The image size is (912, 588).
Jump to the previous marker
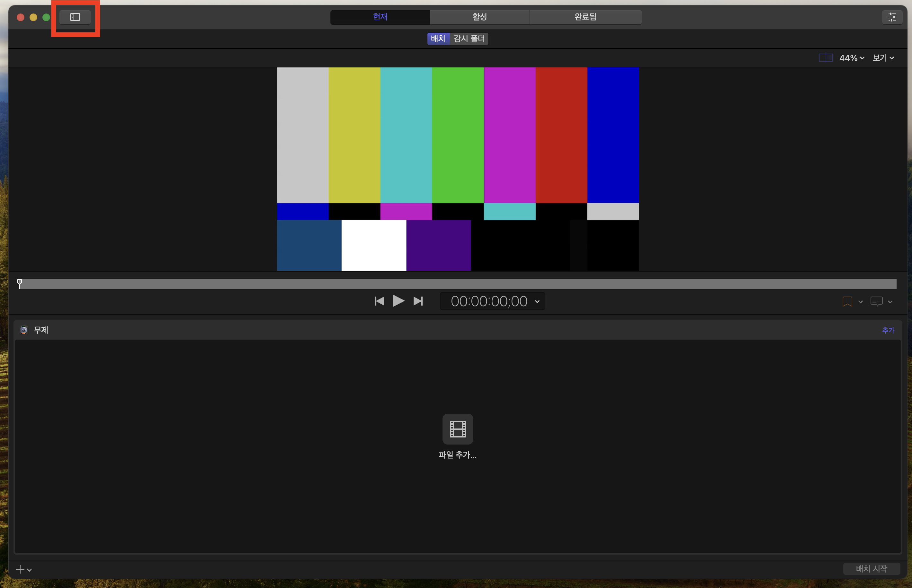379,301
